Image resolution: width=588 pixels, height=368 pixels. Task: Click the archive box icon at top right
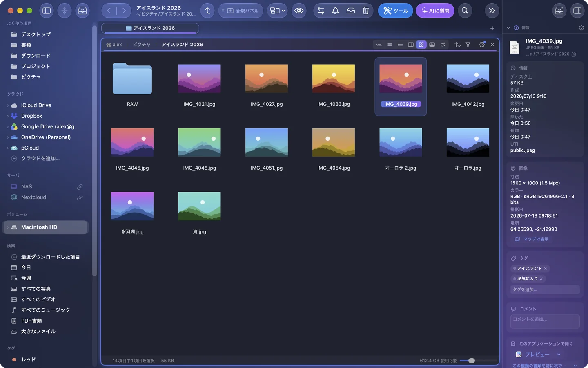(x=559, y=11)
